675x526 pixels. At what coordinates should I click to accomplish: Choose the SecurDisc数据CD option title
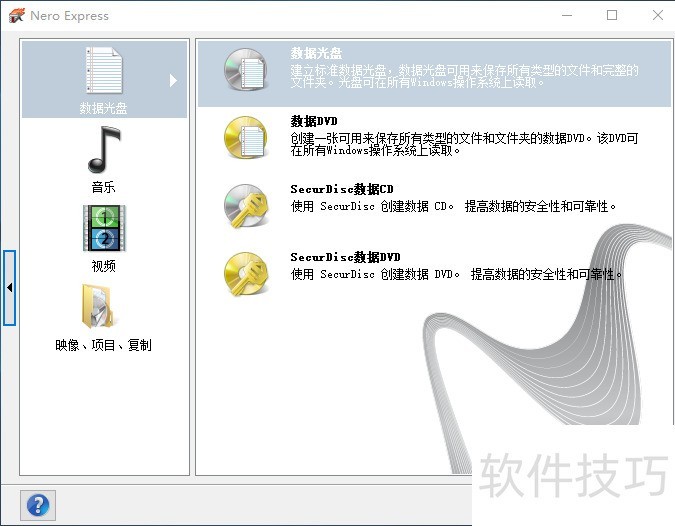342,189
